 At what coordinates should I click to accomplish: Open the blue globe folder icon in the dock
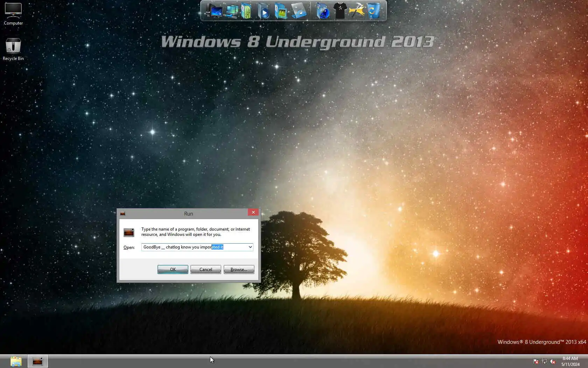[323, 11]
